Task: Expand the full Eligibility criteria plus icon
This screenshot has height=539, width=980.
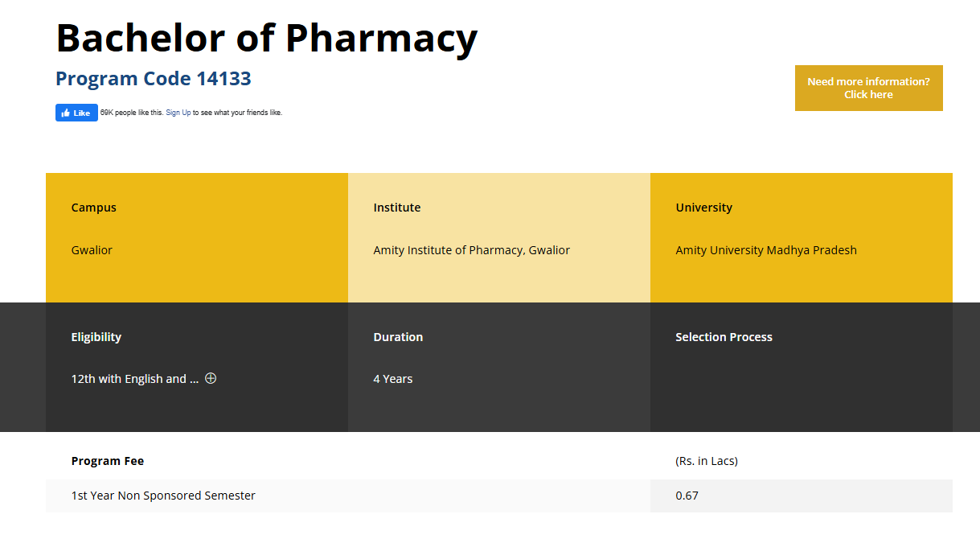Action: (x=211, y=377)
